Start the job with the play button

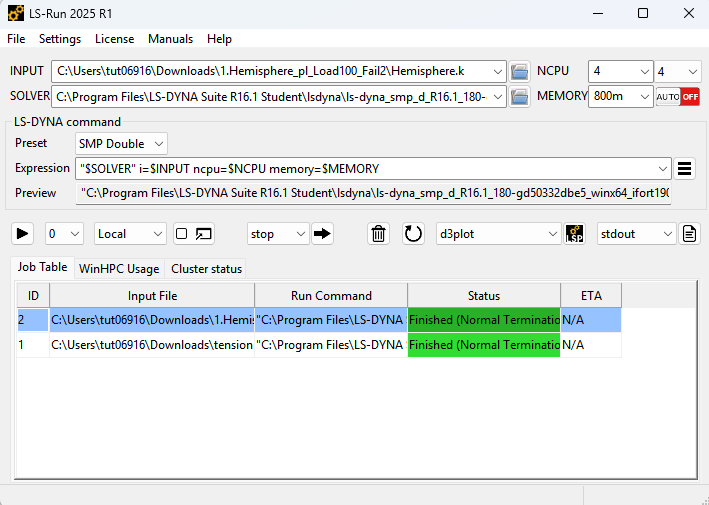22,234
